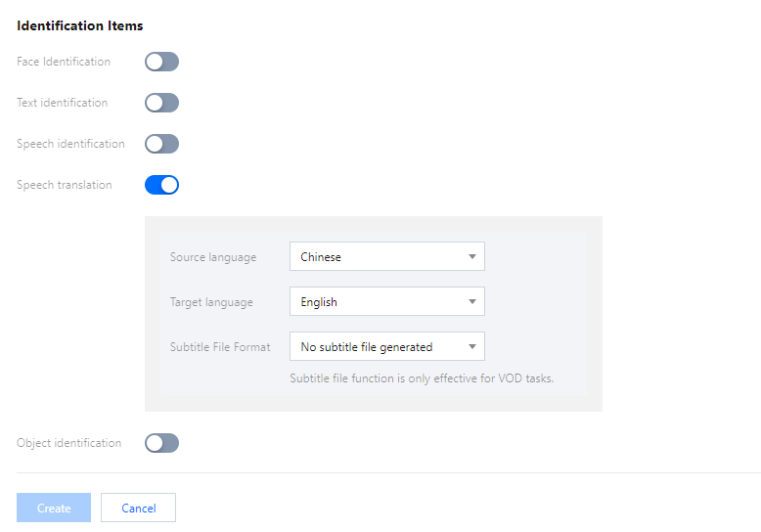
Task: Enable the Face Identification toggle
Action: 161,62
